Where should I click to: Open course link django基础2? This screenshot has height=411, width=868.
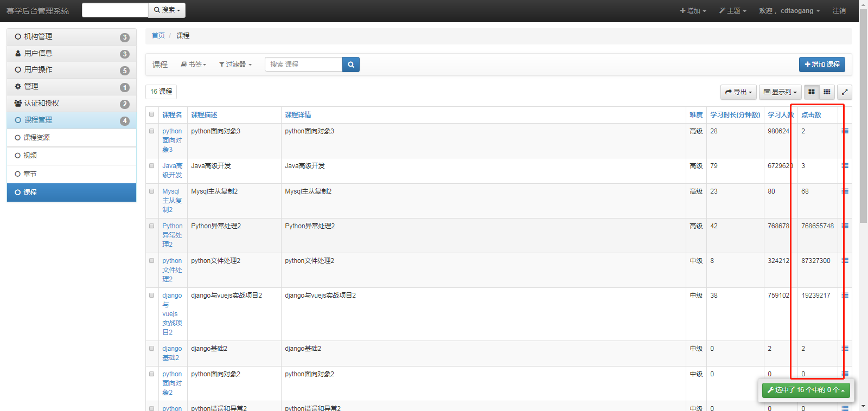172,354
